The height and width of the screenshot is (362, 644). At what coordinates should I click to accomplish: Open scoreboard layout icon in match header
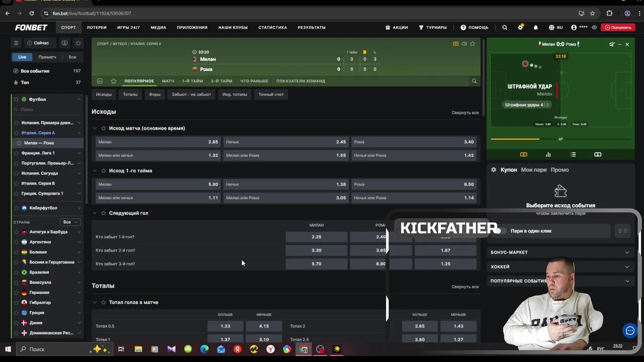pyautogui.click(x=456, y=44)
